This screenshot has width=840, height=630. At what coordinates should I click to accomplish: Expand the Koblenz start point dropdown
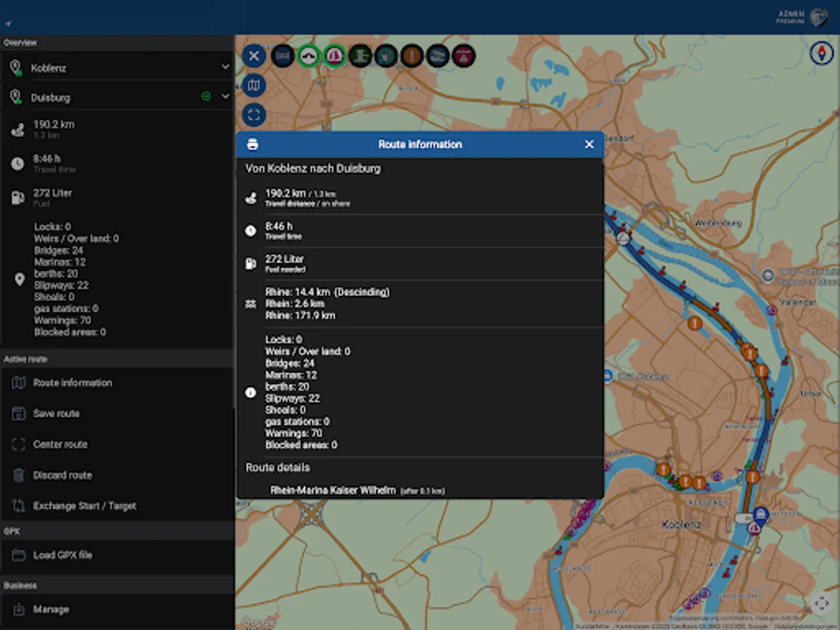pyautogui.click(x=225, y=67)
